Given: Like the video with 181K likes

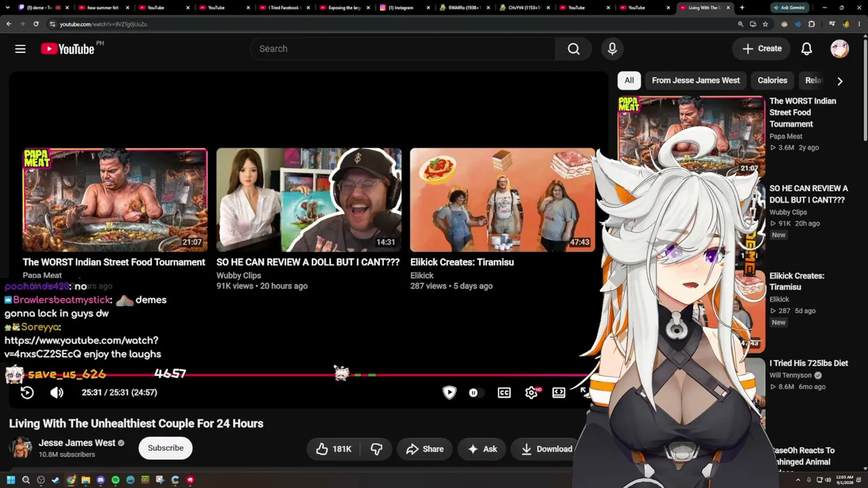Looking at the screenshot, I should coord(334,449).
